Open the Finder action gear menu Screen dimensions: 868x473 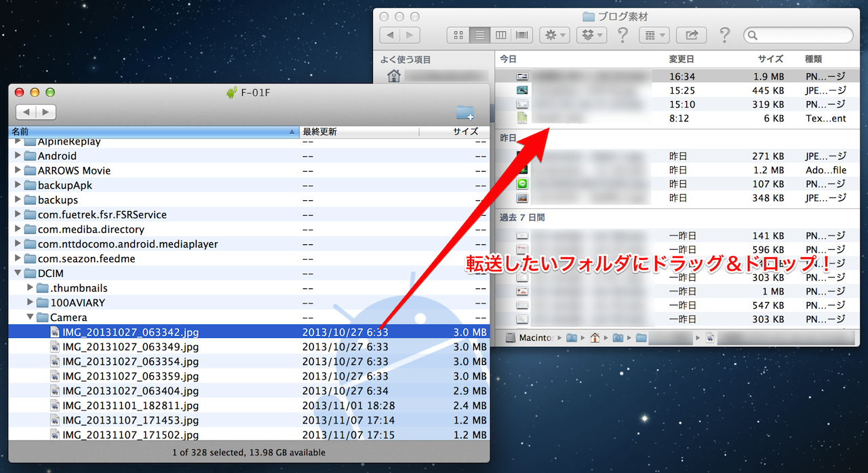coord(555,35)
